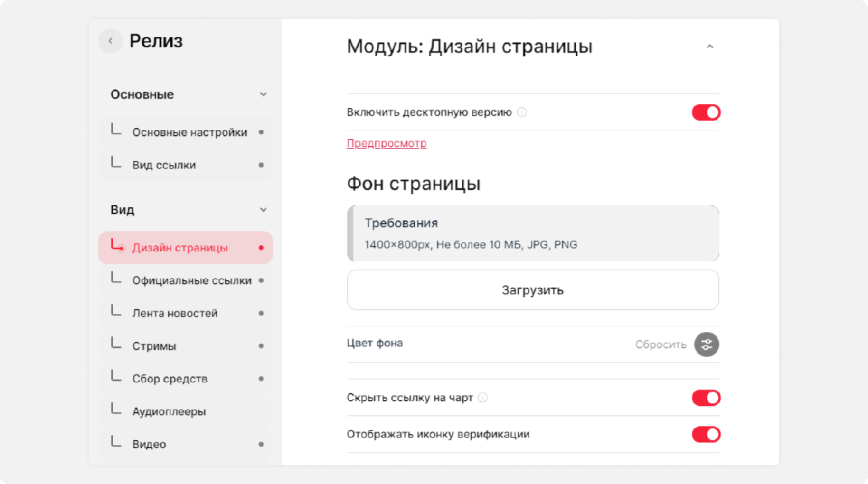Click status dot next to Видео
868x484 pixels.
coord(261,444)
